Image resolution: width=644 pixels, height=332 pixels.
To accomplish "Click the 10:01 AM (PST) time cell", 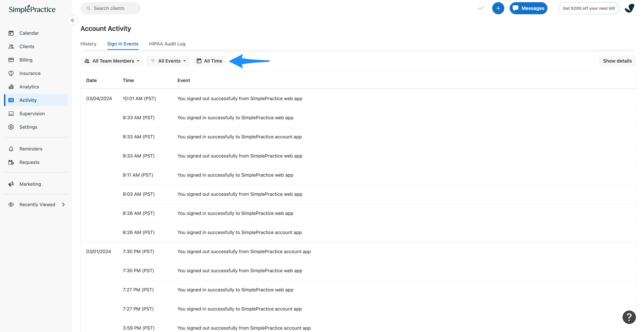I will coord(139,98).
